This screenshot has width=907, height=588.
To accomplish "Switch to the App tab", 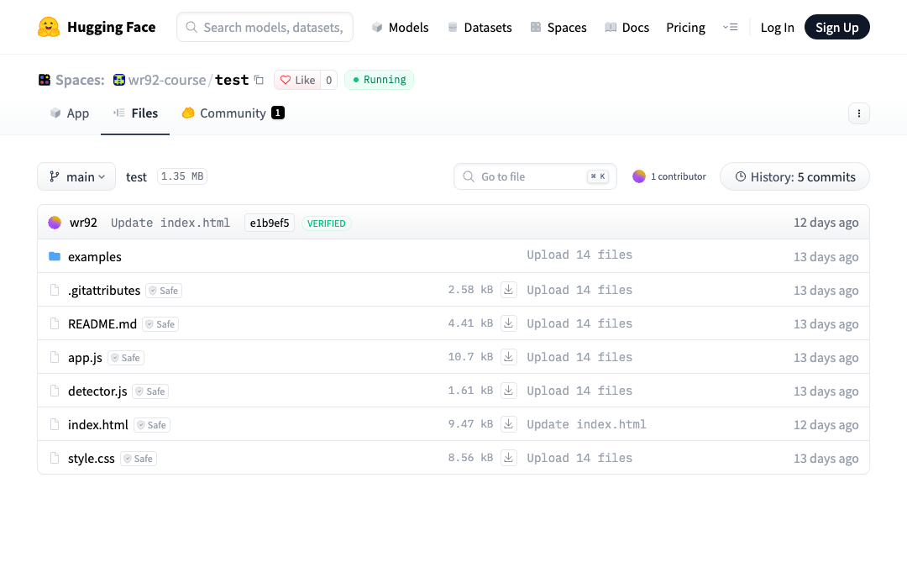I will tap(70, 113).
